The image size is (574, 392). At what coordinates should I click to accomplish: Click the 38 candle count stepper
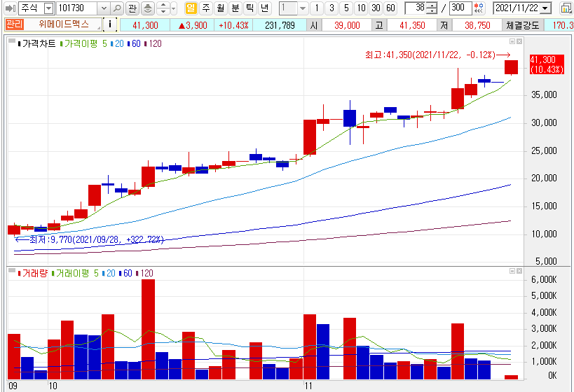(432, 8)
